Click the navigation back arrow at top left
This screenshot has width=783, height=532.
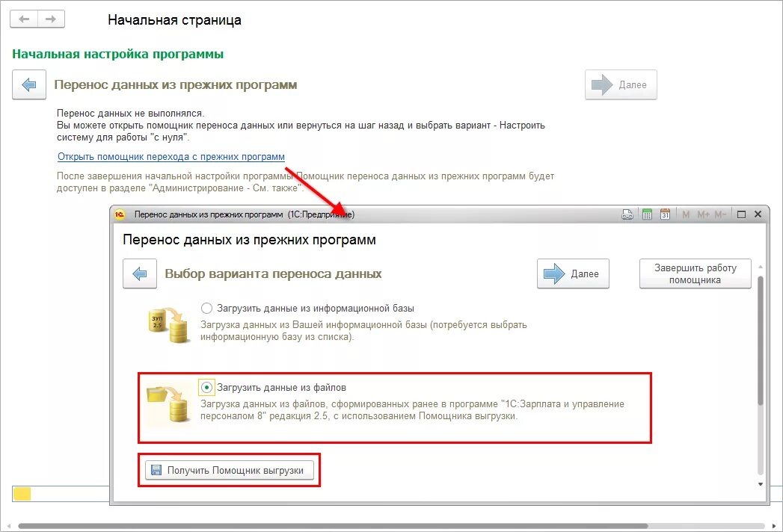point(24,19)
